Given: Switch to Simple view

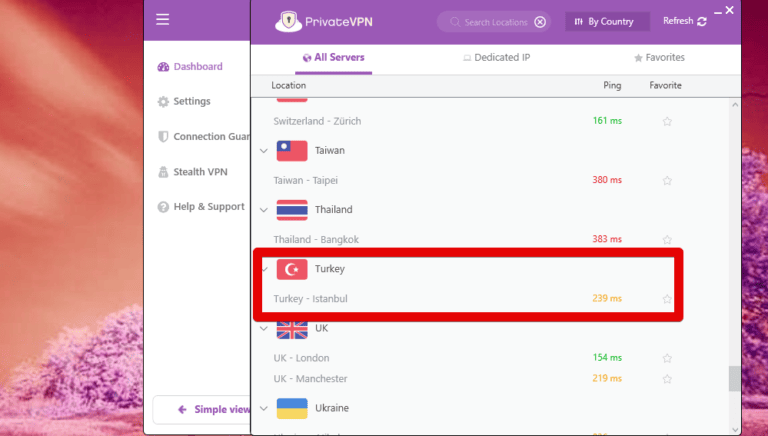Looking at the screenshot, I should tap(214, 409).
